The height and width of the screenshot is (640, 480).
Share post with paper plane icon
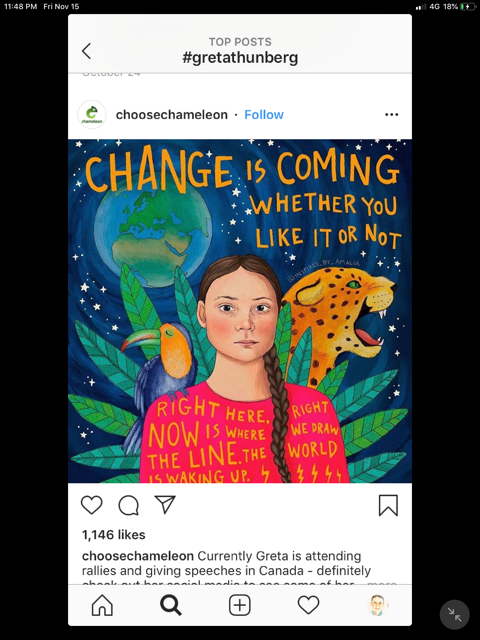[165, 504]
